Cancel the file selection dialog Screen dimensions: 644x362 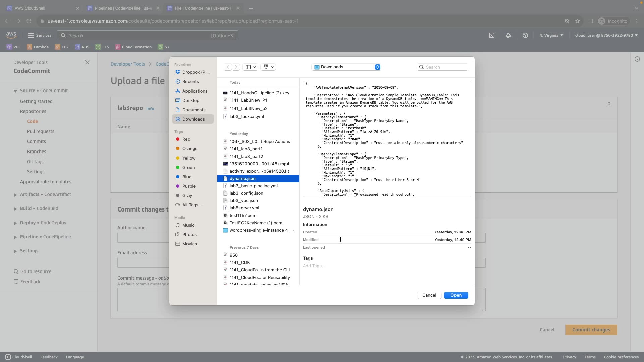[x=429, y=295]
